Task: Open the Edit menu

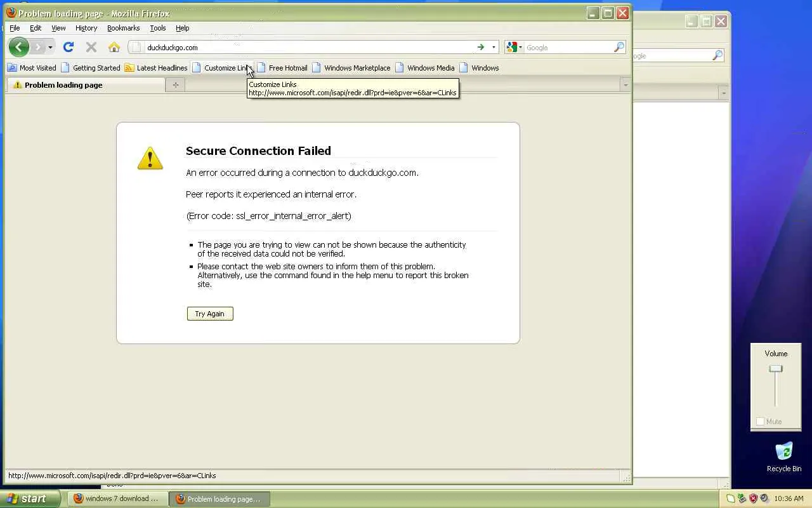Action: [x=36, y=28]
